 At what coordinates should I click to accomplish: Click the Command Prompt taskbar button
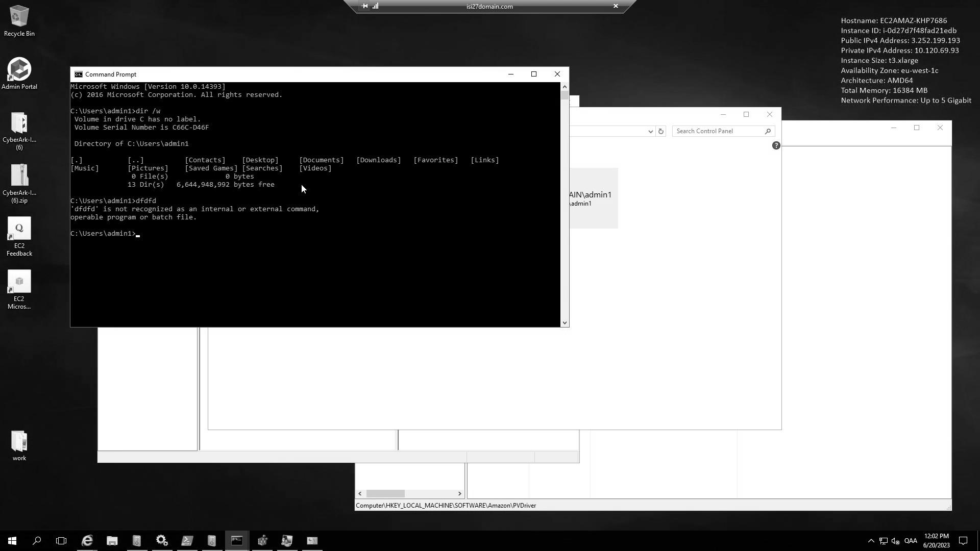(x=237, y=541)
